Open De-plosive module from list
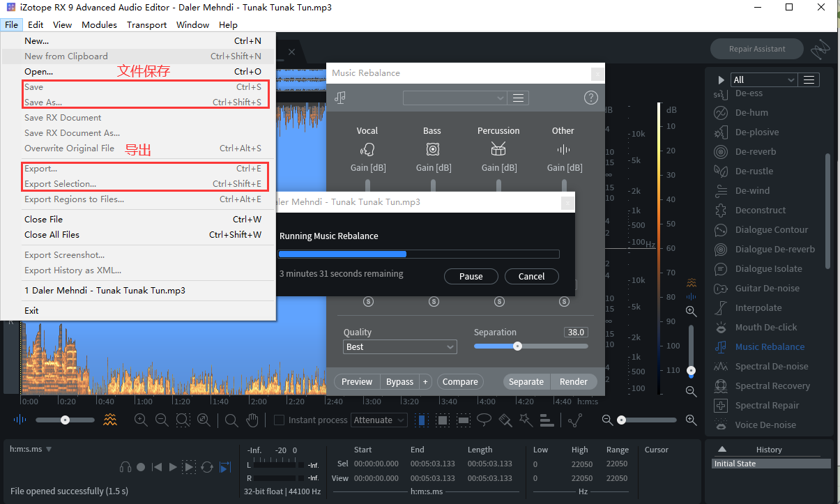 756,132
